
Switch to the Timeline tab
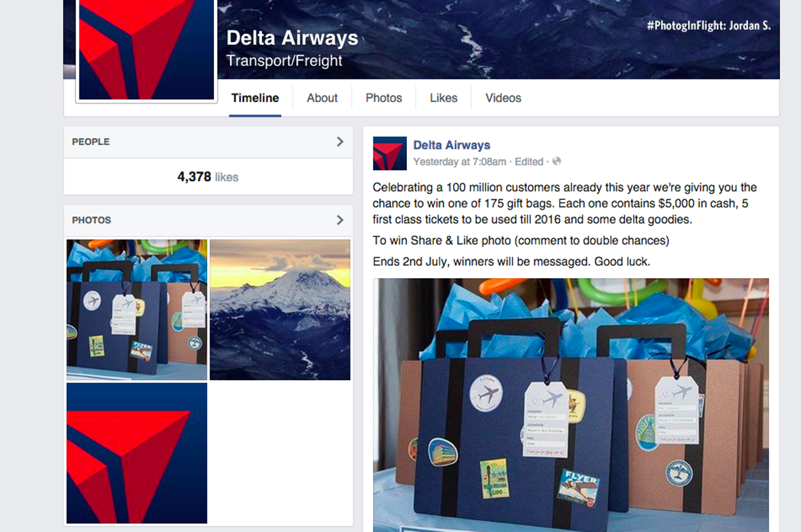tap(255, 98)
